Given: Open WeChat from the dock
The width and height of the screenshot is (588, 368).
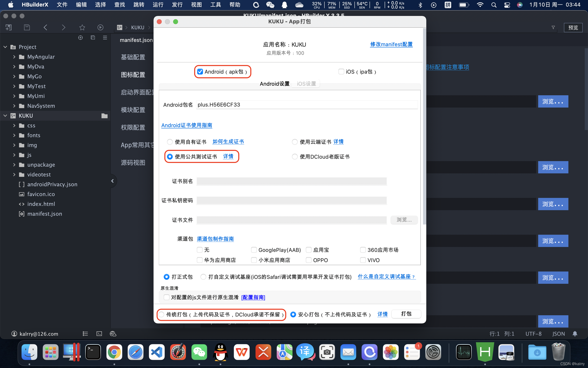Looking at the screenshot, I should pos(199,352).
